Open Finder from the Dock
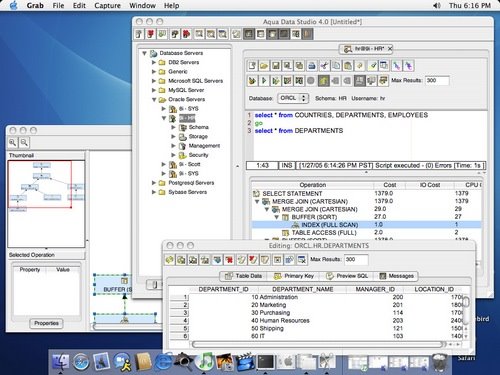Screen dimensions: 500x375 61,362
